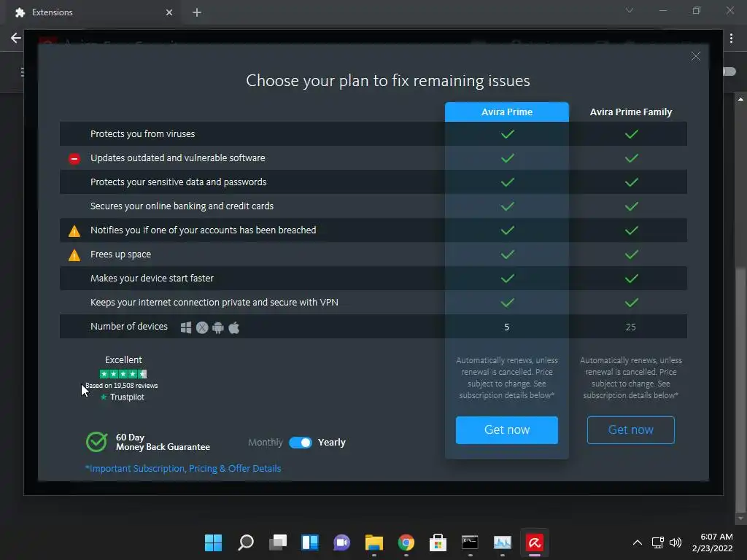Click the 60 Day guarantee checkmark badge
Image resolution: width=747 pixels, height=560 pixels.
tap(97, 442)
